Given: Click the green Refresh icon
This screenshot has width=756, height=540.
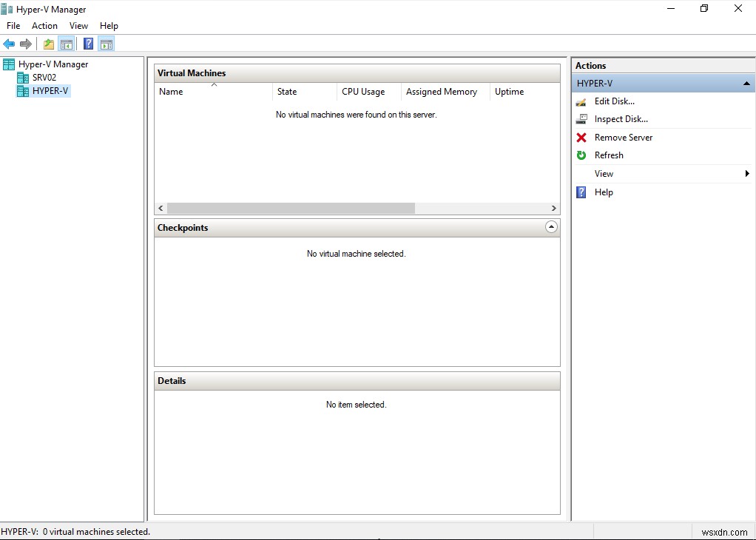Looking at the screenshot, I should coord(581,155).
